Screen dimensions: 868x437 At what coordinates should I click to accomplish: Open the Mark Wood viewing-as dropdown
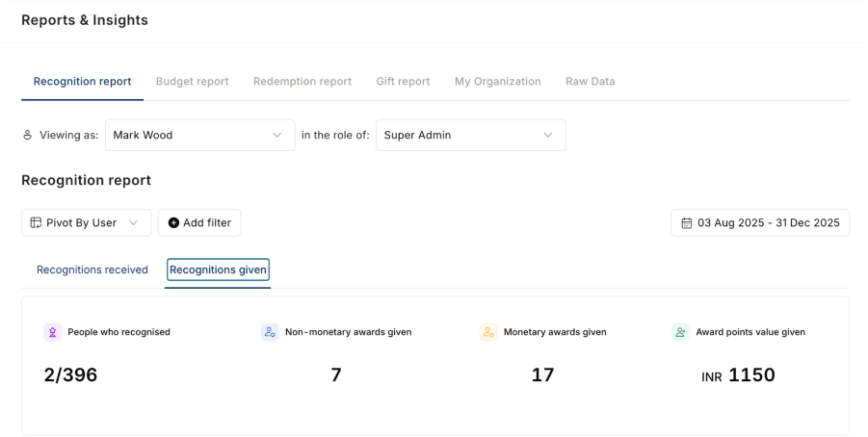199,135
